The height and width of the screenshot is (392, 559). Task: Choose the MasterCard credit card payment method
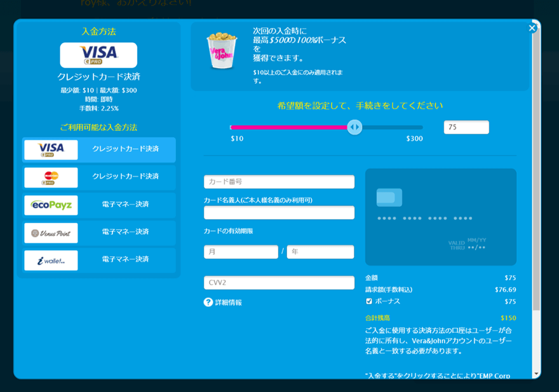[98, 177]
